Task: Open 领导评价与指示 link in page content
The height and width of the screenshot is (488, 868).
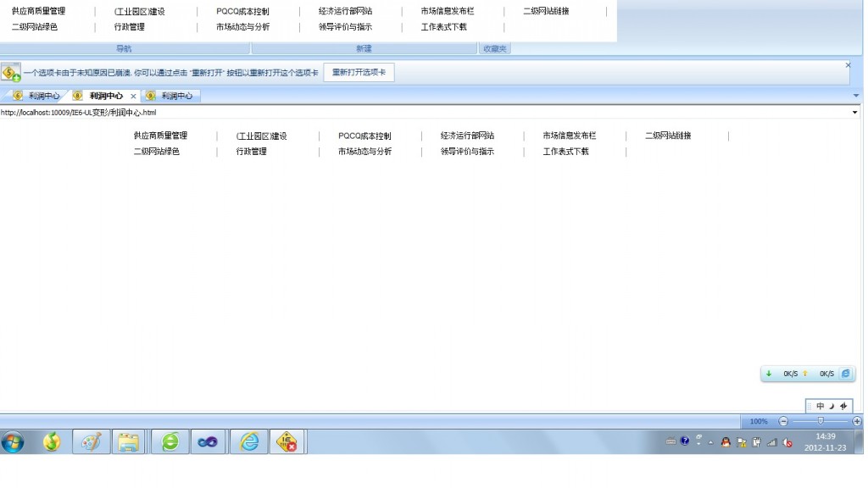Action: (467, 152)
